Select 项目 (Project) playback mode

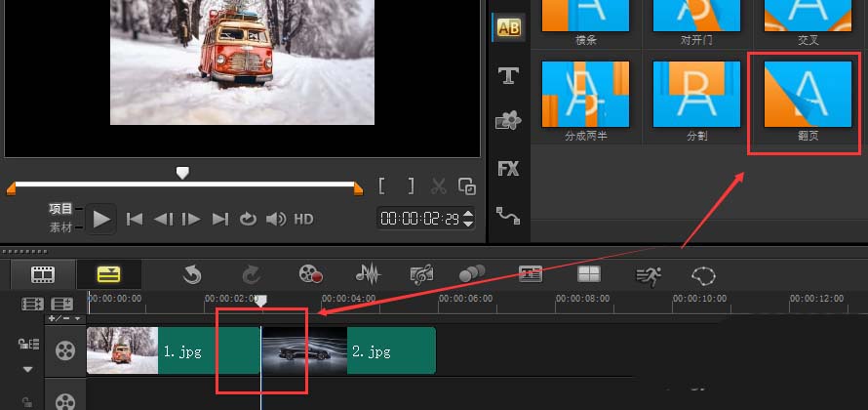(x=60, y=209)
